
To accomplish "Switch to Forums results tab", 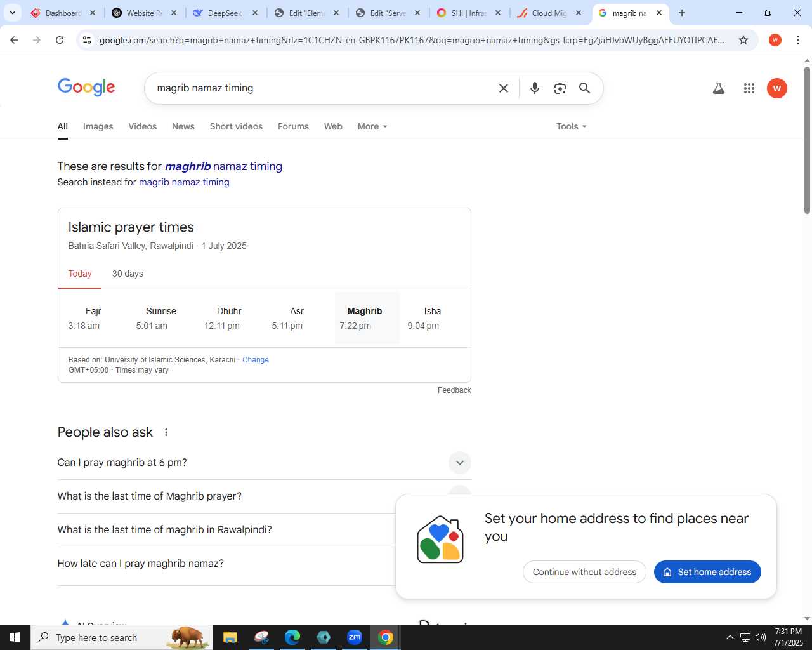I will pos(293,126).
